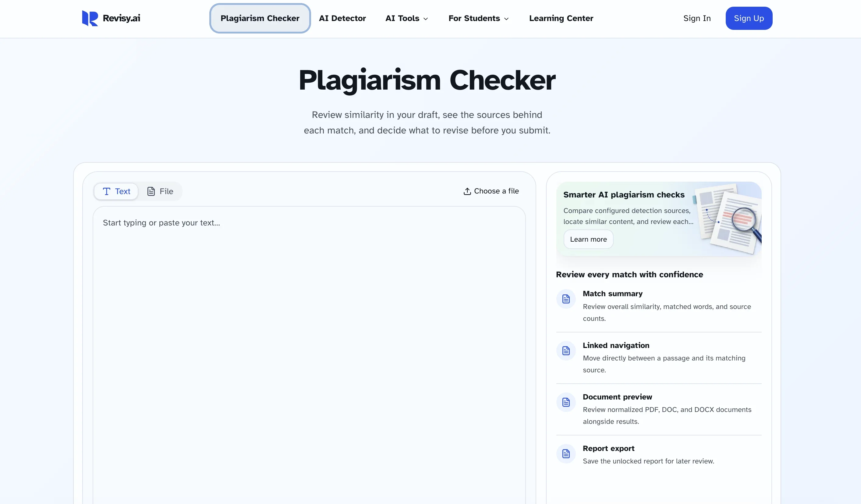The width and height of the screenshot is (861, 504).
Task: Open the AI Detector page
Action: point(342,19)
